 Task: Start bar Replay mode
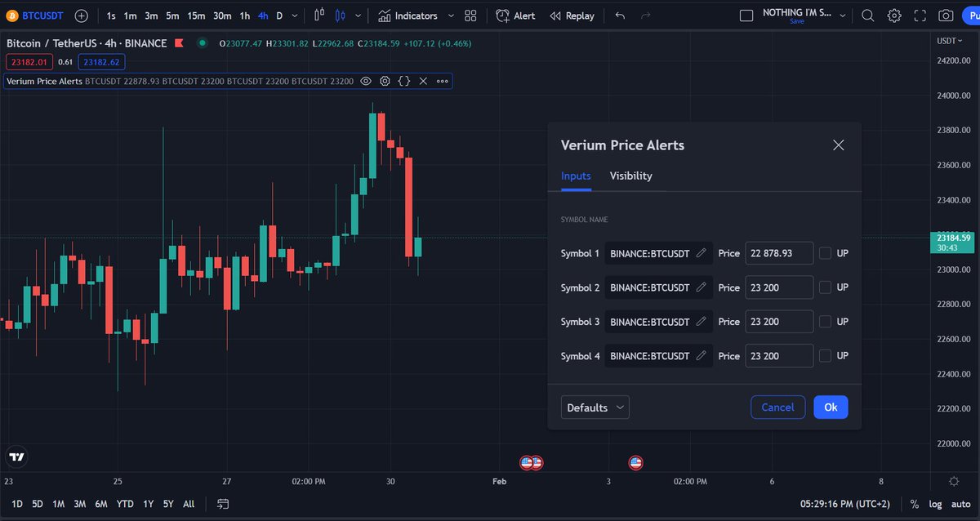(572, 16)
